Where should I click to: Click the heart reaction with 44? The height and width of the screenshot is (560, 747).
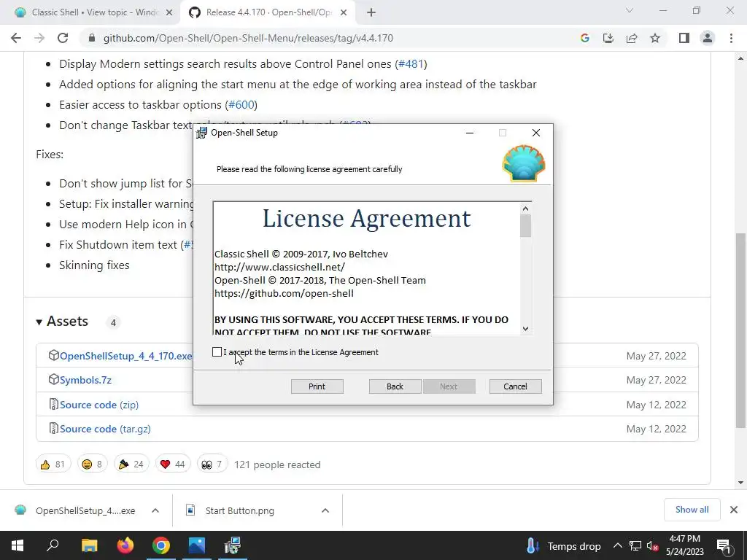[x=173, y=464]
